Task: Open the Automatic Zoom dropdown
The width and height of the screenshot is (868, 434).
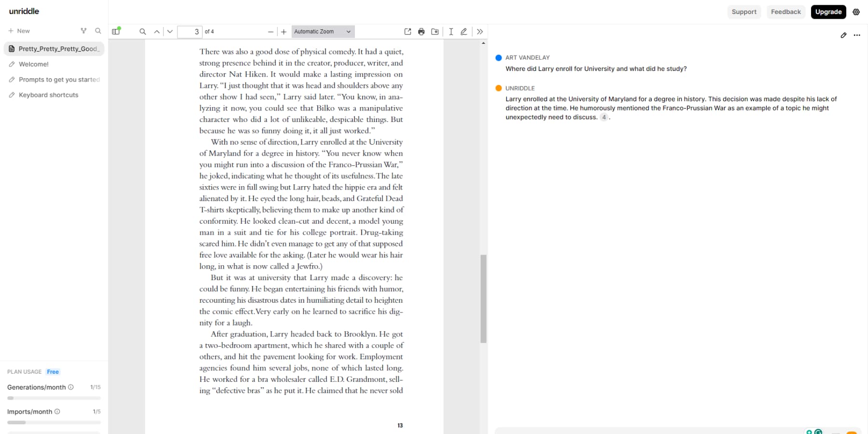Action: [x=323, y=31]
